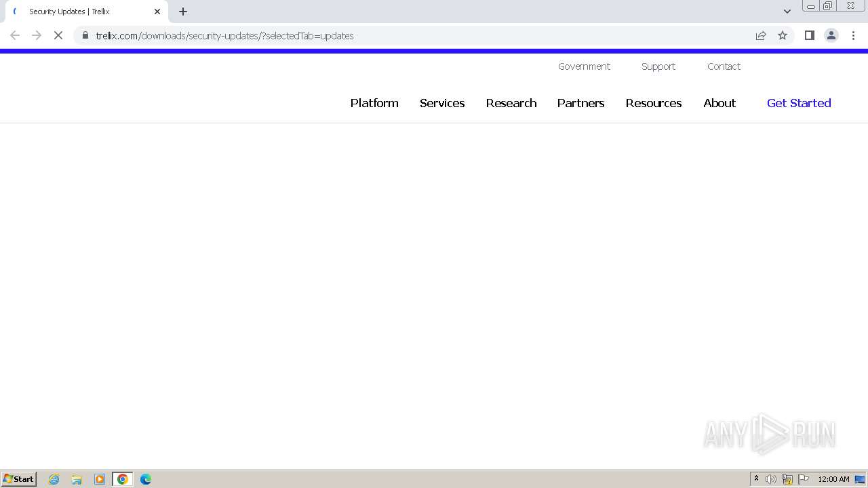The height and width of the screenshot is (488, 868).
Task: Open the network status tray icon
Action: click(x=787, y=479)
